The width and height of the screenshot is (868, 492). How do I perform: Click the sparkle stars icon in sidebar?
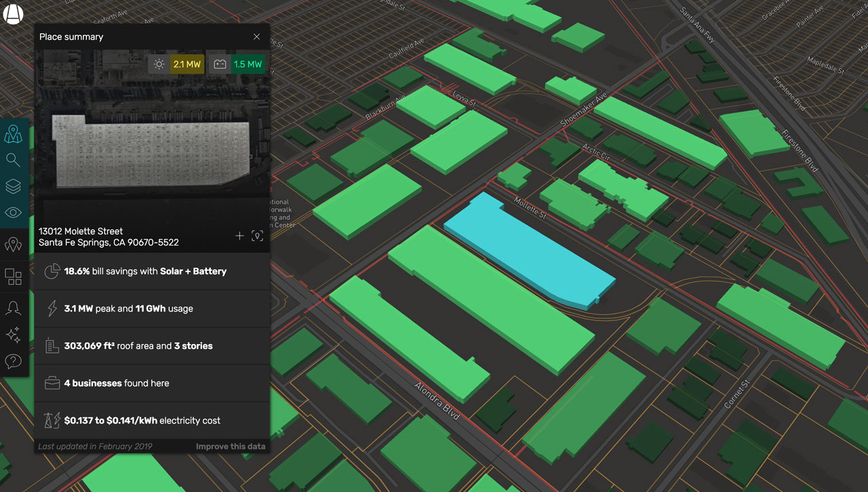click(13, 335)
